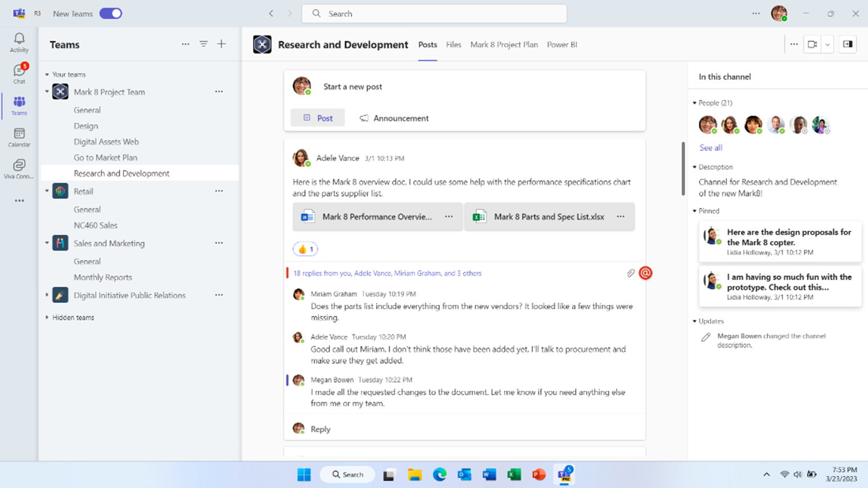Screen dimensions: 868x488
Task: Toggle the channel info pane button
Action: [848, 44]
